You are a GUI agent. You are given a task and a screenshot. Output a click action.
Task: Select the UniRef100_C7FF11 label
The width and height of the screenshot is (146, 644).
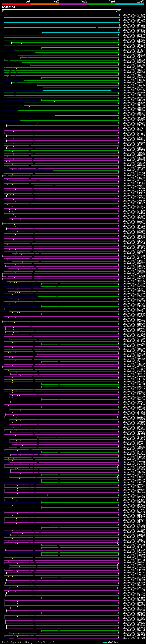[x=134, y=40]
